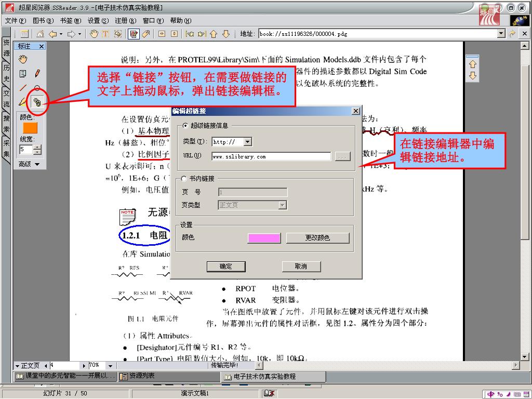Image resolution: width=532 pixels, height=399 pixels.
Task: Switch to the 资源列表 tab
Action: [170, 376]
